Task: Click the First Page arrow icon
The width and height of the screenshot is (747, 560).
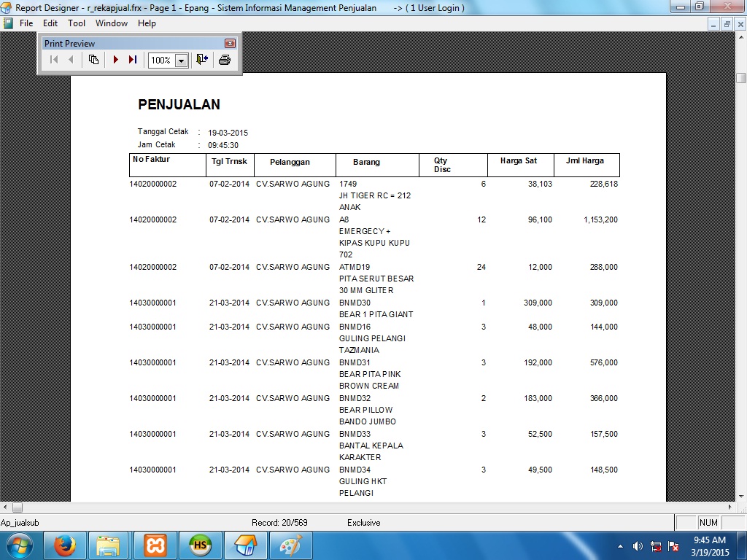Action: (x=54, y=60)
